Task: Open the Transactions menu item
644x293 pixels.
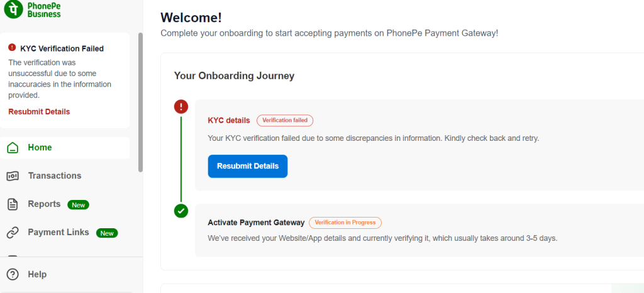Action: click(55, 176)
